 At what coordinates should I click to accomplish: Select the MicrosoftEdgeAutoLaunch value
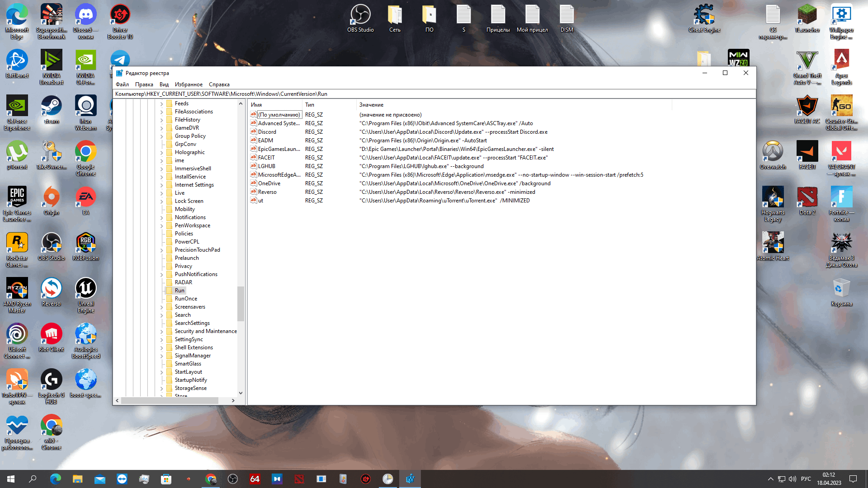coord(279,175)
